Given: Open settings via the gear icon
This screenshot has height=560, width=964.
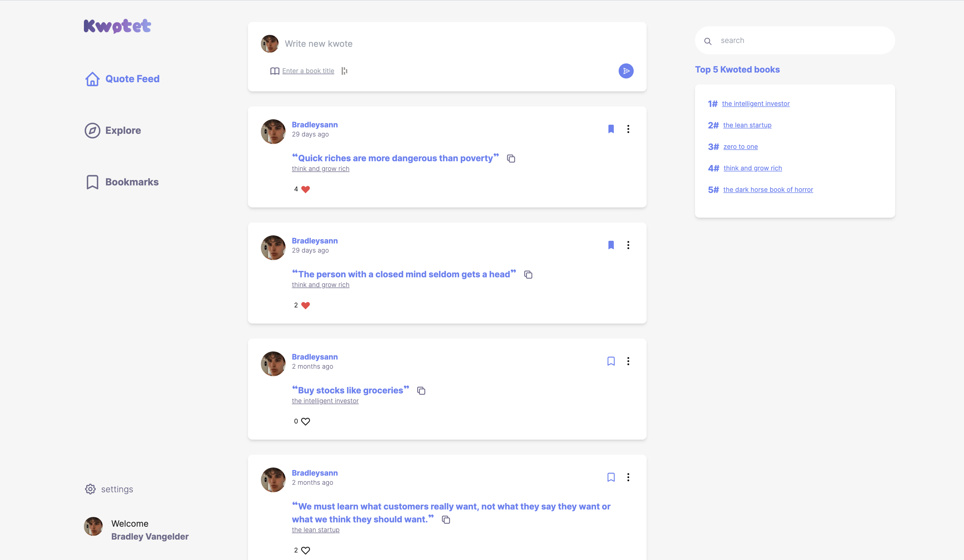Looking at the screenshot, I should (90, 489).
